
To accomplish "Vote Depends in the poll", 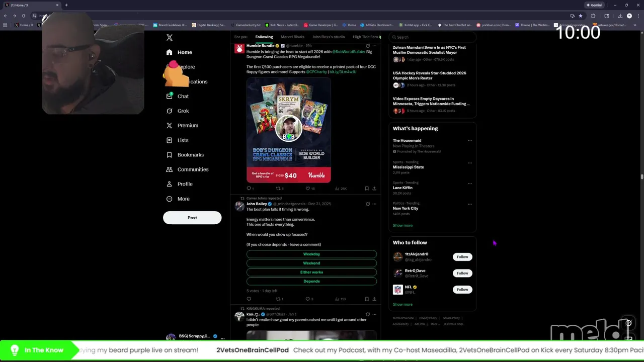I will pos(311,281).
